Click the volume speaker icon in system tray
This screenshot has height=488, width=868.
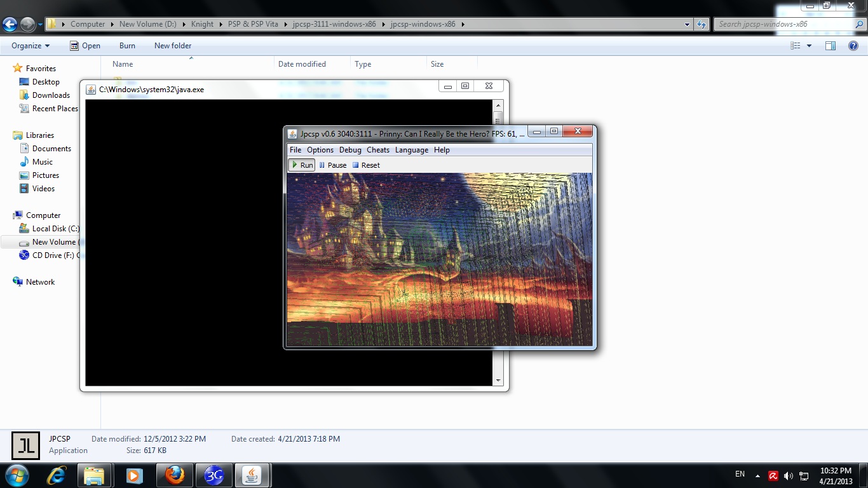[789, 475]
